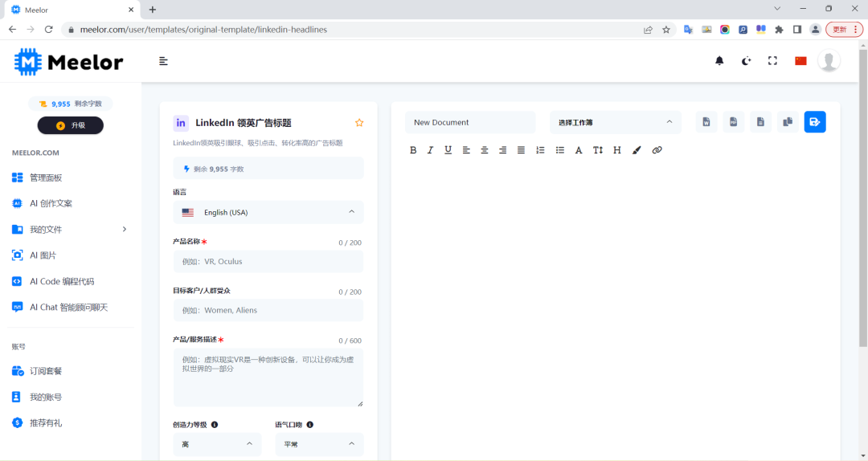Go to Meelor logo home
The width and height of the screenshot is (868, 461).
[x=68, y=62]
